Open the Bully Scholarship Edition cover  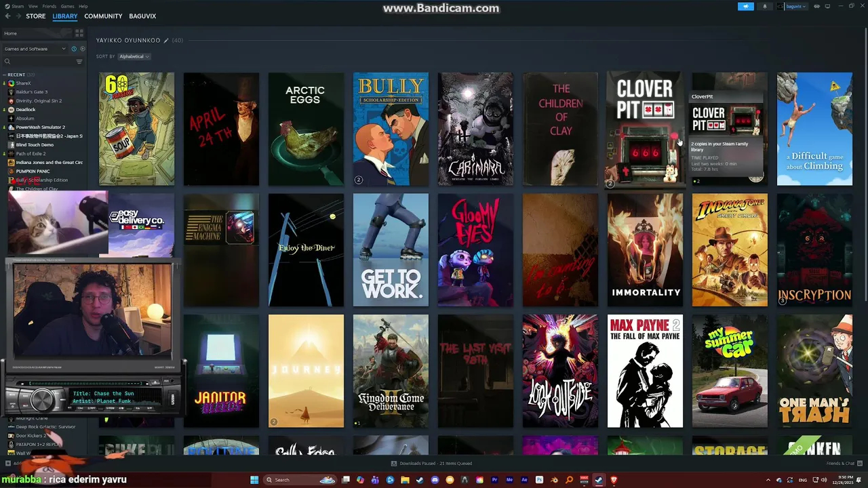point(391,129)
